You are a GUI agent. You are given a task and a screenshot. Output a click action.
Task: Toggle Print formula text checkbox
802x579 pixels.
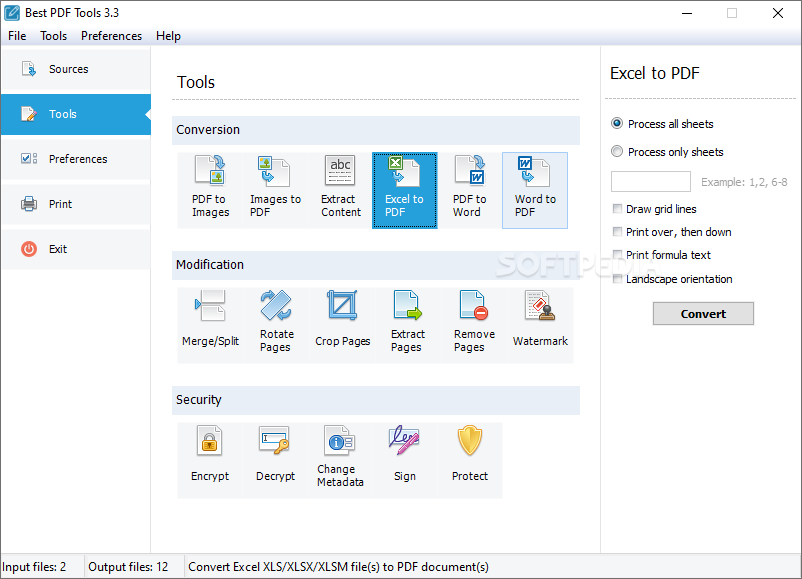[x=661, y=255]
